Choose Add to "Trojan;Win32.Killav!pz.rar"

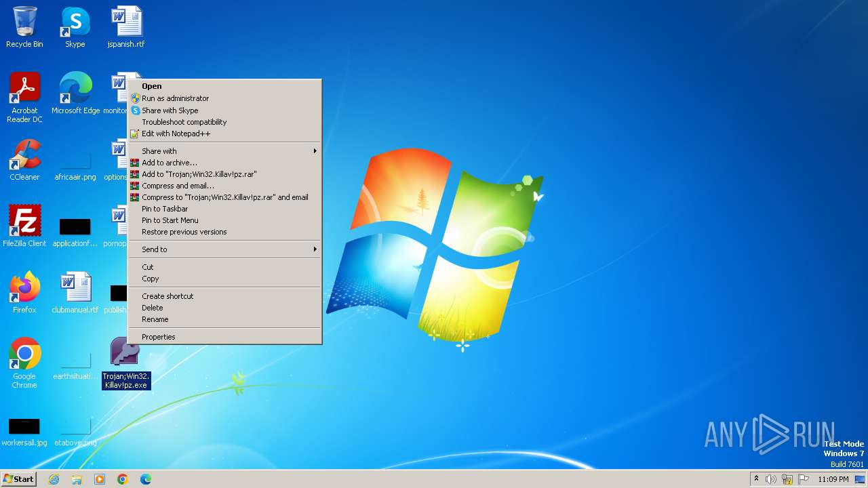[224, 174]
